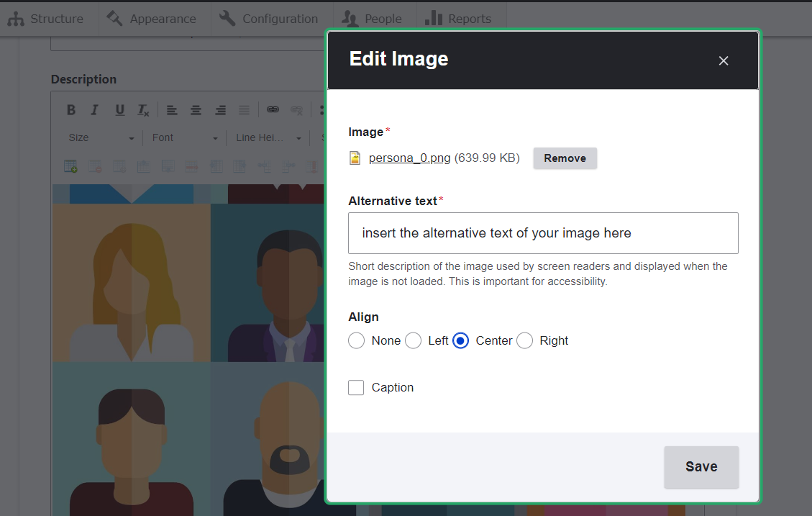Viewport: 812px width, 516px height.
Task: Toggle bold formatting in Description editor
Action: point(71,110)
